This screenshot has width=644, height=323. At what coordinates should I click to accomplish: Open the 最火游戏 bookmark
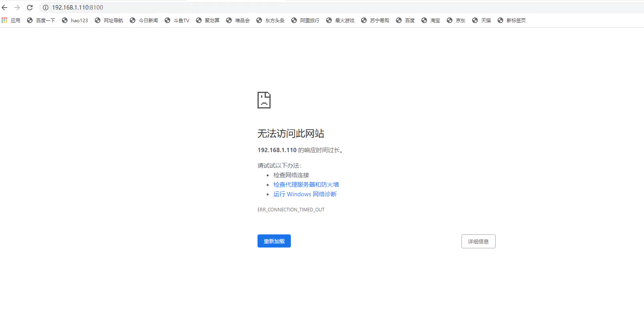tap(340, 20)
